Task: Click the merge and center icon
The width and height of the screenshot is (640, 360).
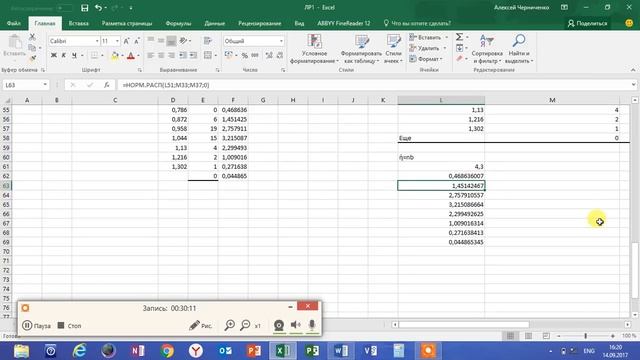Action: click(x=208, y=55)
